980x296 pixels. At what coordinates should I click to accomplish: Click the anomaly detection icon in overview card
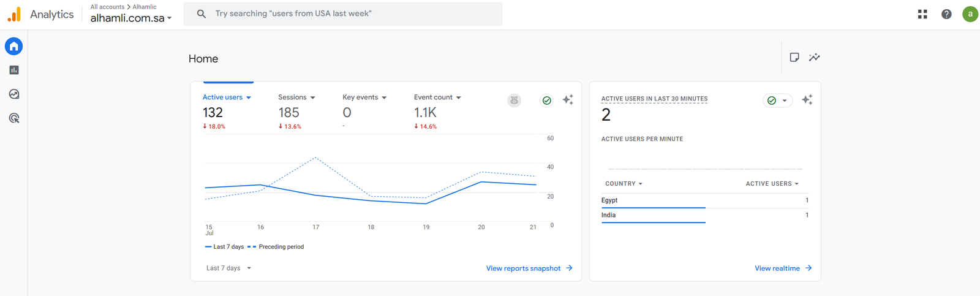(x=514, y=100)
